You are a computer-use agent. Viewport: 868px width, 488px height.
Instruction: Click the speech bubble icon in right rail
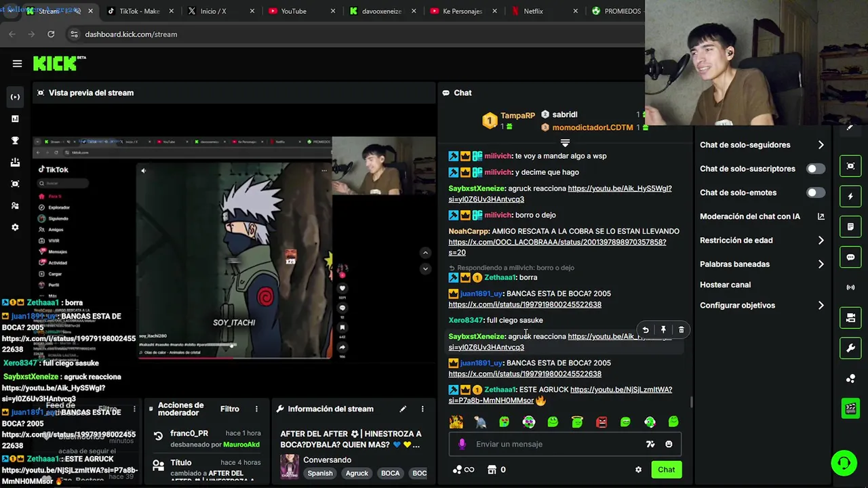click(x=850, y=257)
